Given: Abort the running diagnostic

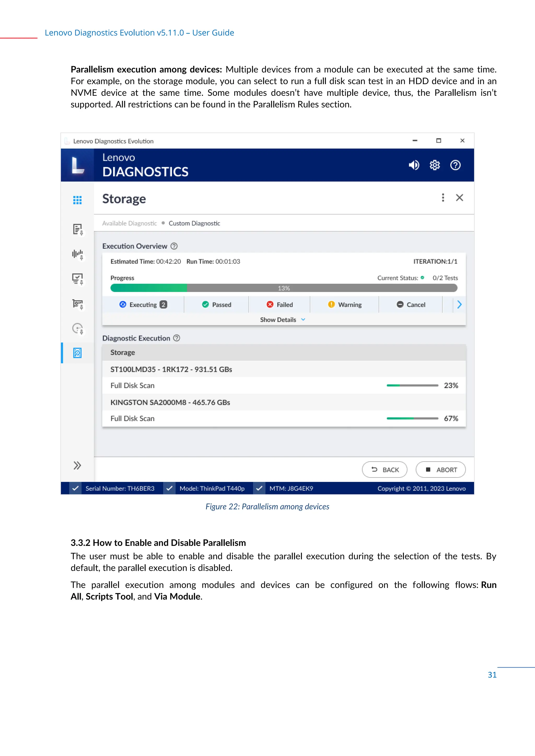Looking at the screenshot, I should 440,470.
